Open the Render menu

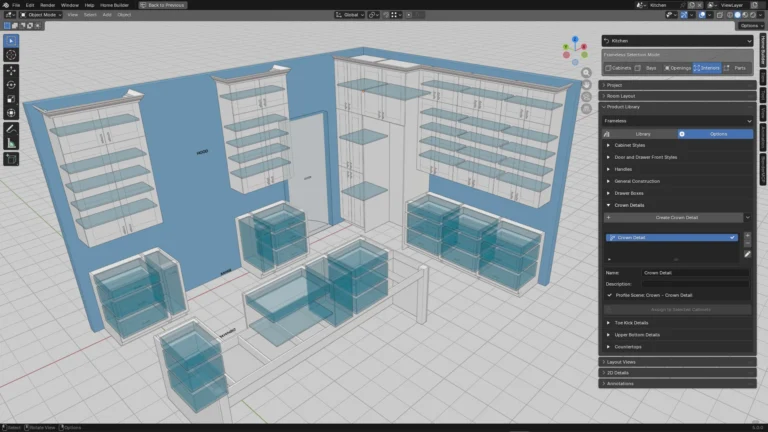pyautogui.click(x=48, y=5)
